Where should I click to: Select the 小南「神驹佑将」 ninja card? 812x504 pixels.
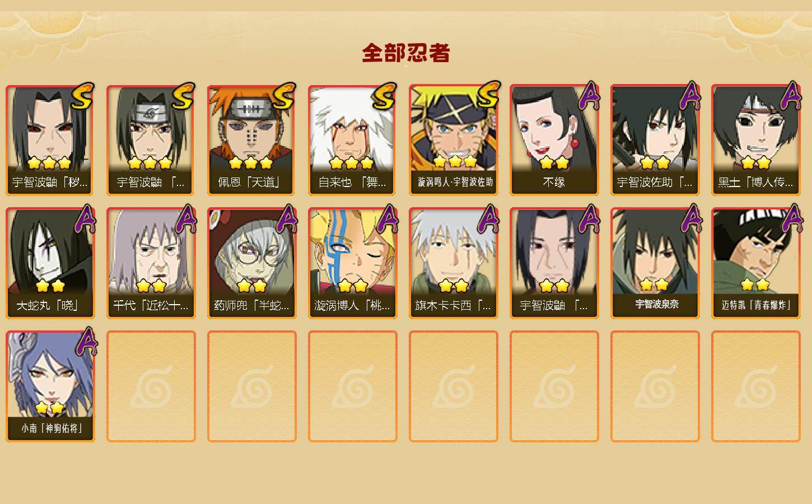[50, 386]
